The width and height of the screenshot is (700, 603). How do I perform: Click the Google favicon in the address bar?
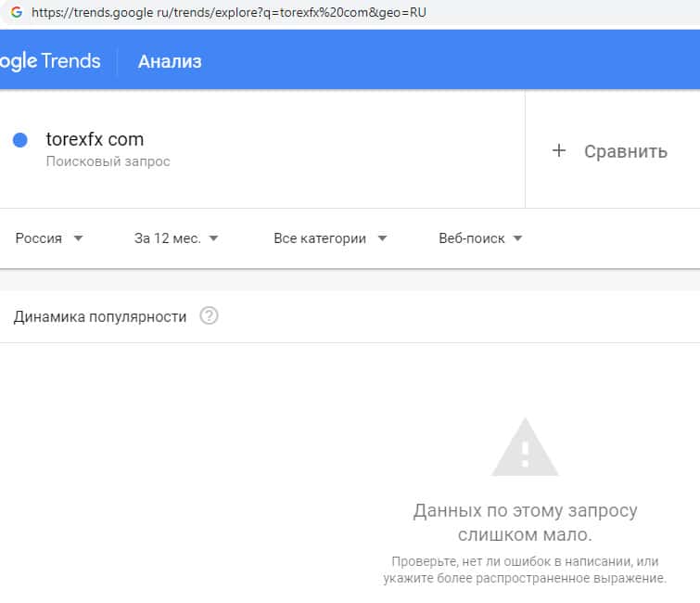pos(16,13)
